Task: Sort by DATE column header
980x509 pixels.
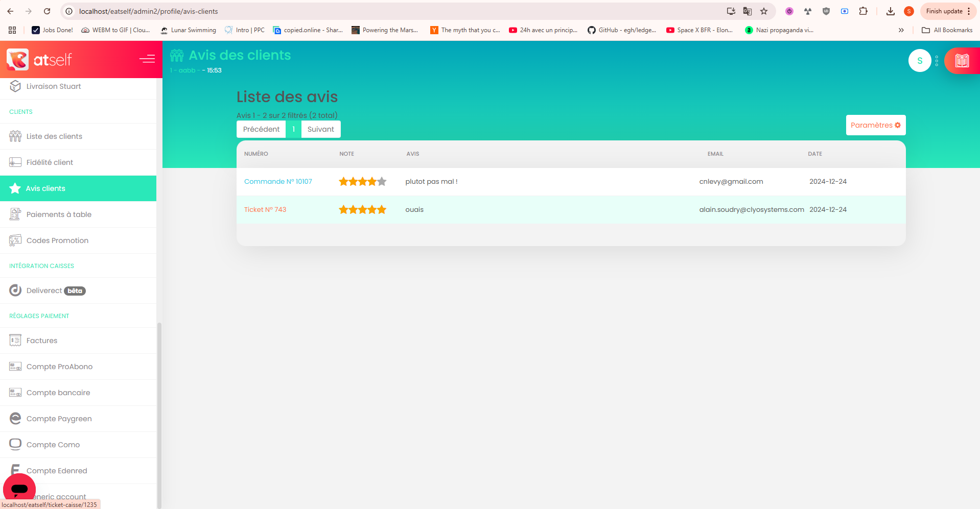Action: (815, 154)
